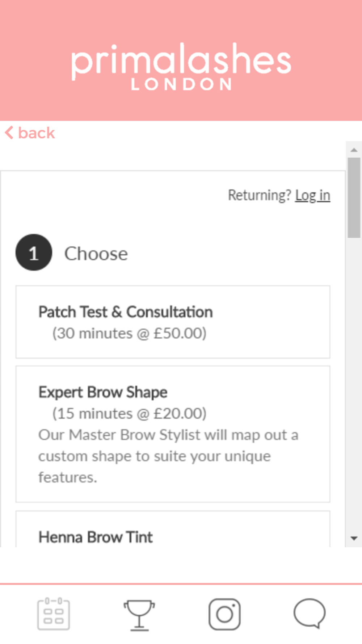Go back using the back link
The height and width of the screenshot is (644, 362).
[x=37, y=133]
